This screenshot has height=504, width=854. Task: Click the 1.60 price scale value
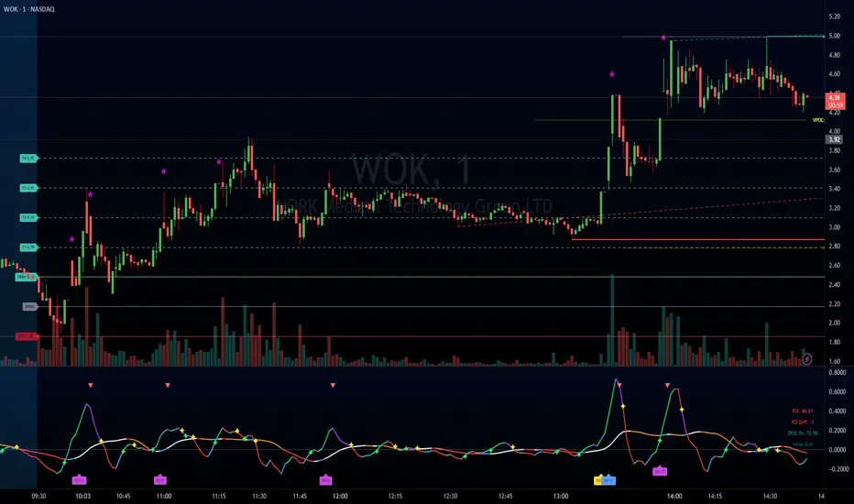834,361
